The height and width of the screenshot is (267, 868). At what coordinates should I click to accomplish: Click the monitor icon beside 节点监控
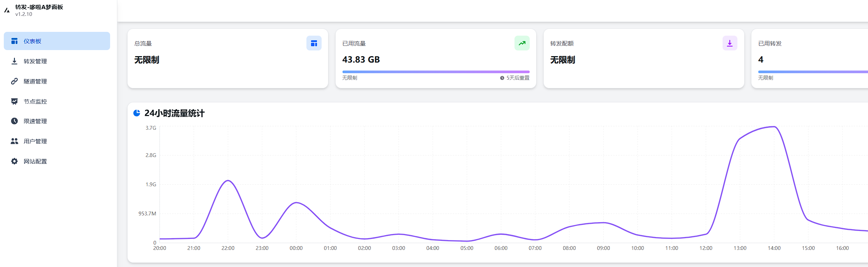14,101
